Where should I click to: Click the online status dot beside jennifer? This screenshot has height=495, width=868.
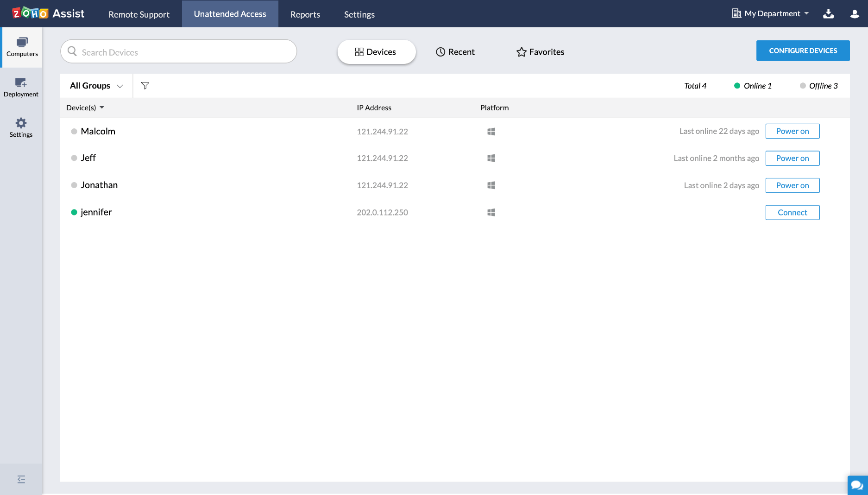click(74, 212)
